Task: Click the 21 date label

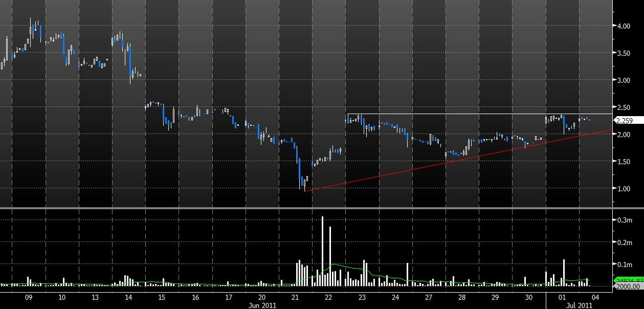Action: pyautogui.click(x=295, y=297)
